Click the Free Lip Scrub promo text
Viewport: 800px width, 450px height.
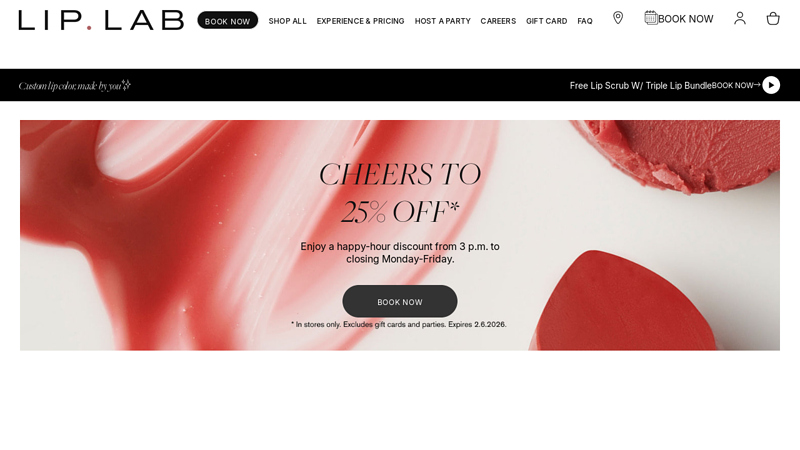pos(640,85)
